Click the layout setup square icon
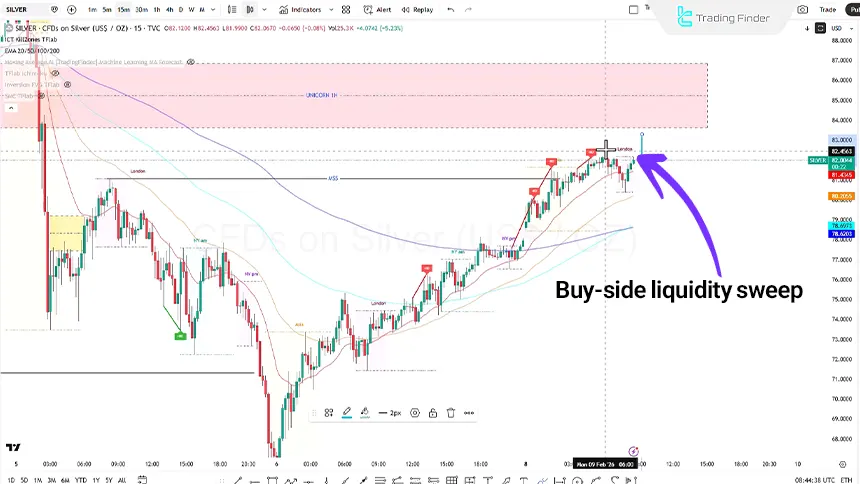This screenshot has width=860, height=484. (x=633, y=9)
